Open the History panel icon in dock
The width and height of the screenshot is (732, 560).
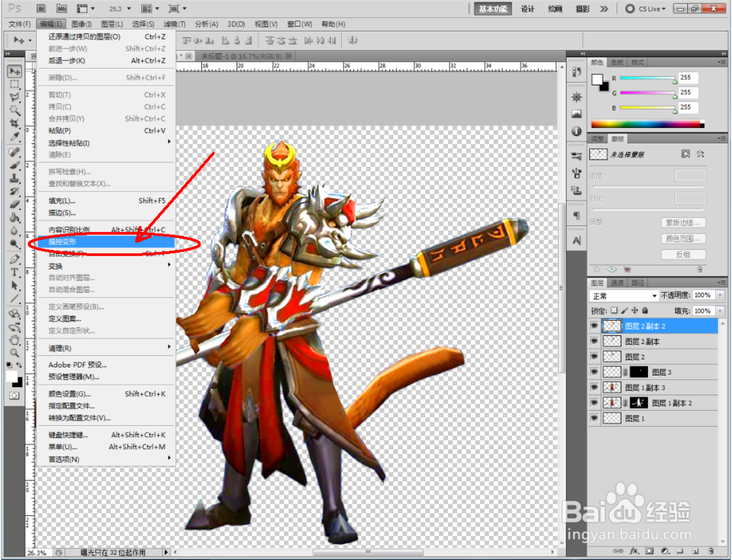click(x=577, y=72)
